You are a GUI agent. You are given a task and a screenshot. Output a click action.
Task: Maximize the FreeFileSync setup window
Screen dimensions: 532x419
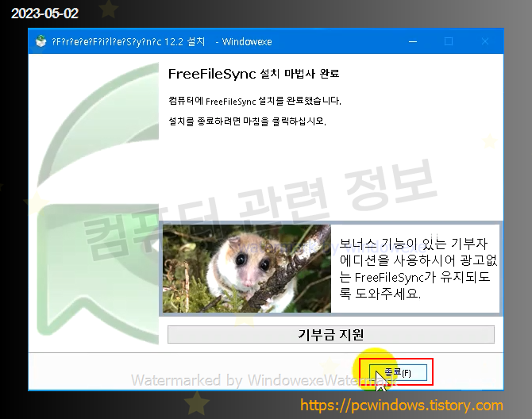point(449,42)
